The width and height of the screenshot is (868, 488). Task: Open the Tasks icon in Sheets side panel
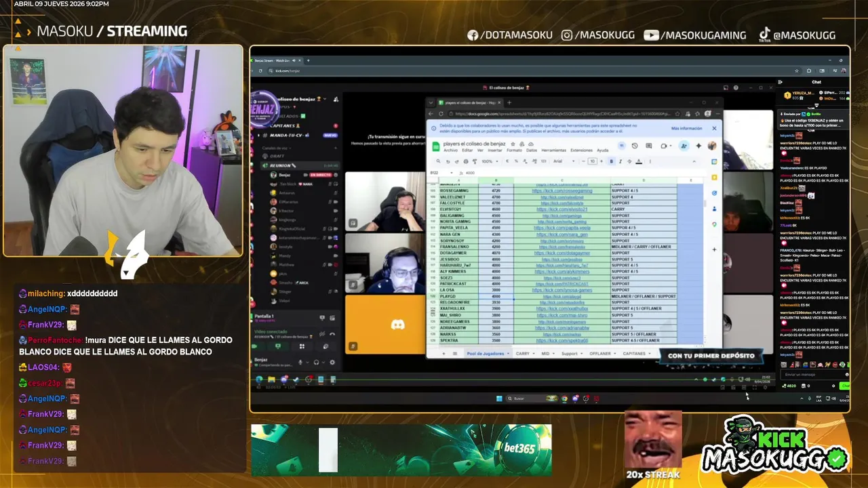[714, 193]
